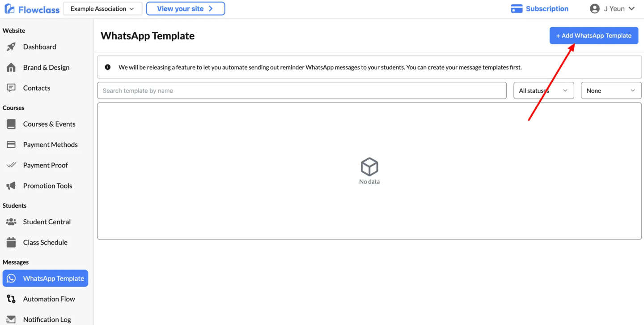Click the View your site button
The image size is (644, 325).
186,9
